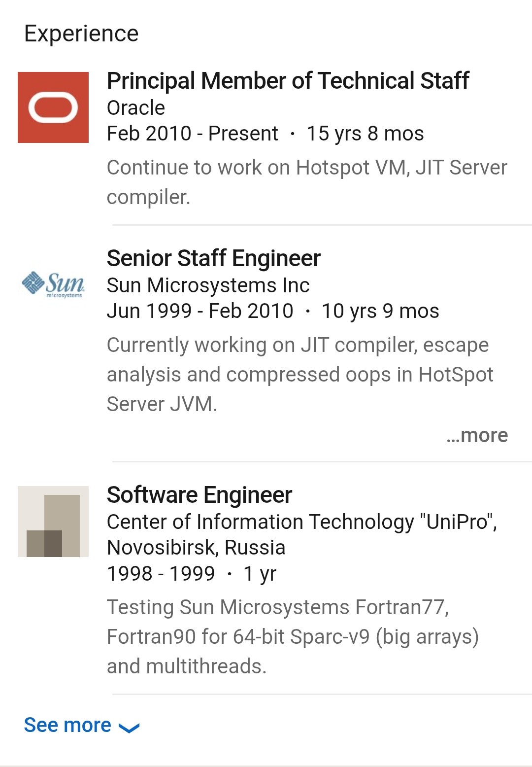Click the chevron next to See more
Viewport: 532px width, 767px height.
click(x=130, y=728)
